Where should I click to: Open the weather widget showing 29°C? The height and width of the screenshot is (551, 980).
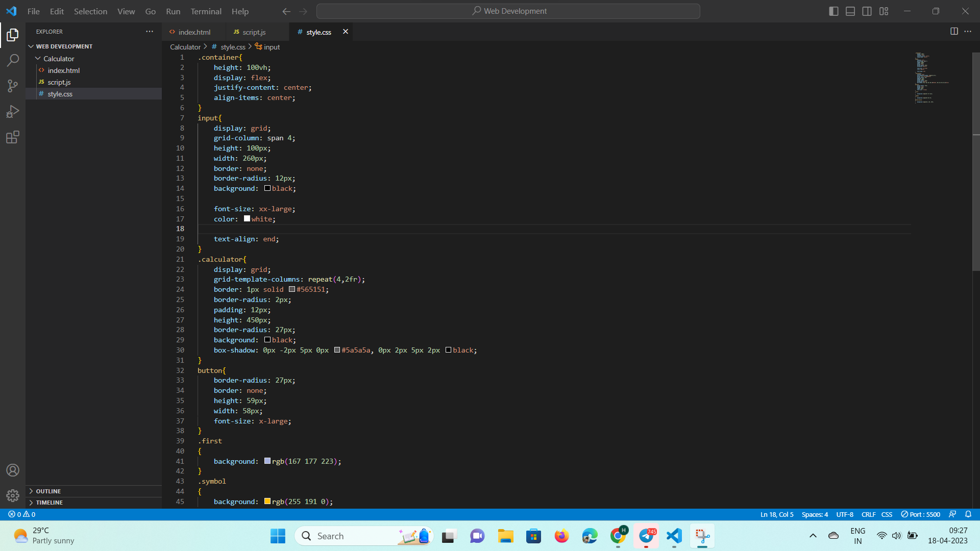pyautogui.click(x=44, y=536)
